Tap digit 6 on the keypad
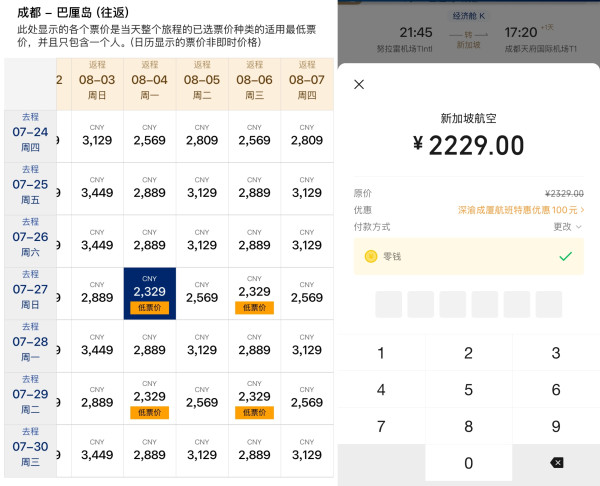 [x=556, y=390]
